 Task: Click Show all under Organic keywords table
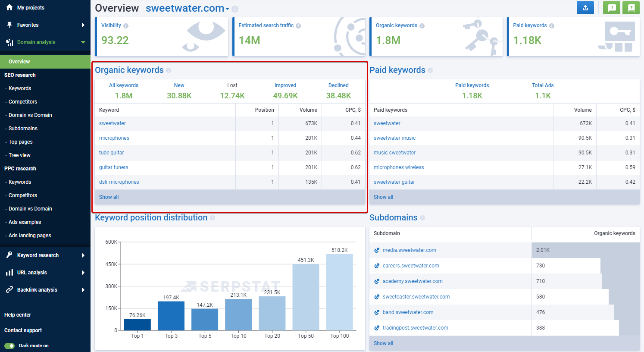tap(109, 197)
